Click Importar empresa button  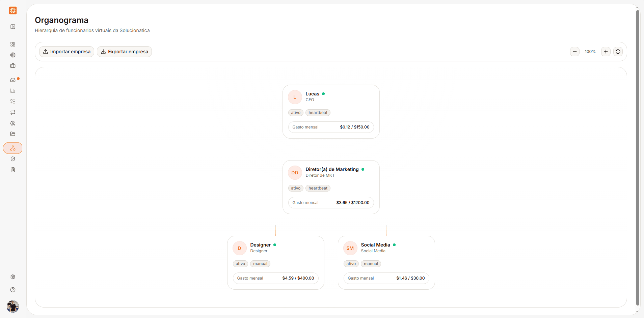point(66,52)
